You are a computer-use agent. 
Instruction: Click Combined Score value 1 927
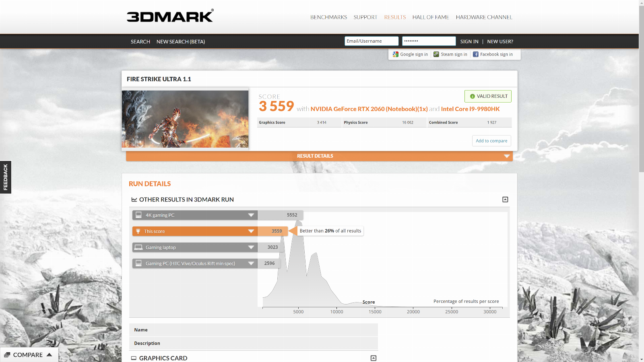(x=492, y=123)
